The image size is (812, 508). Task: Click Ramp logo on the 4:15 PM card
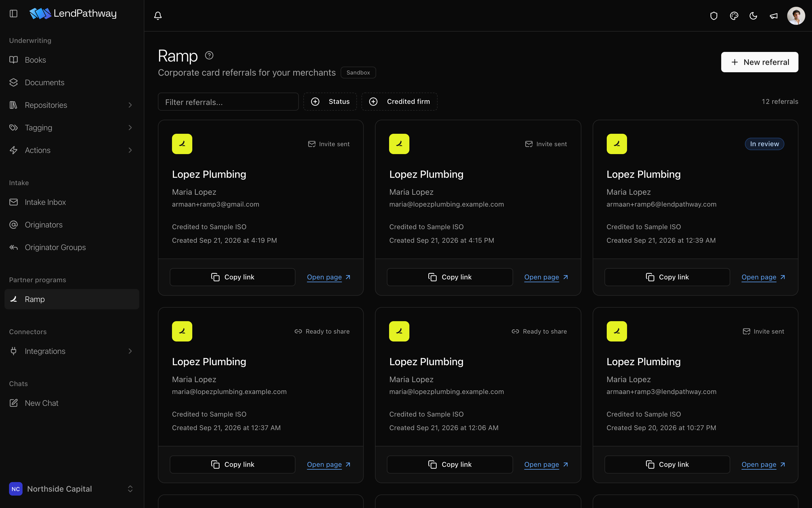pyautogui.click(x=399, y=144)
